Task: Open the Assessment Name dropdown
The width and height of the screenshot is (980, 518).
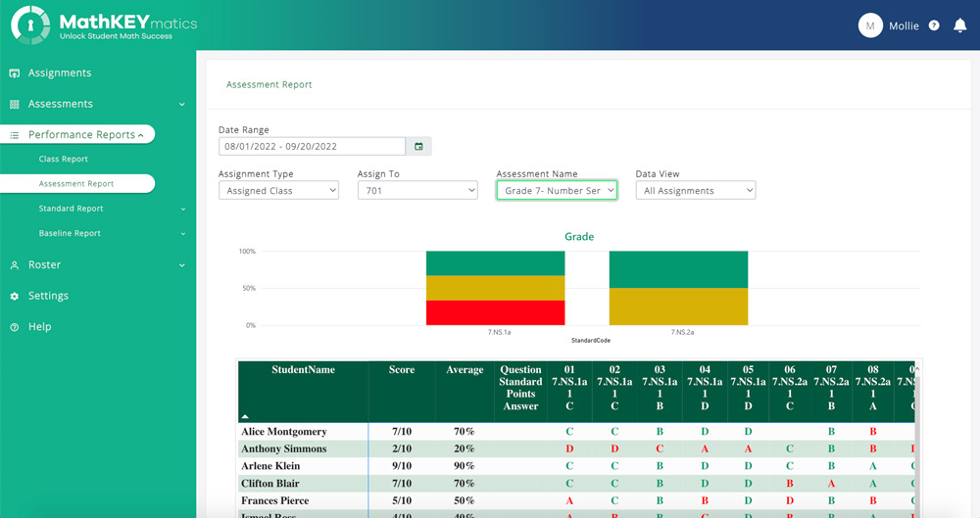Action: point(557,191)
